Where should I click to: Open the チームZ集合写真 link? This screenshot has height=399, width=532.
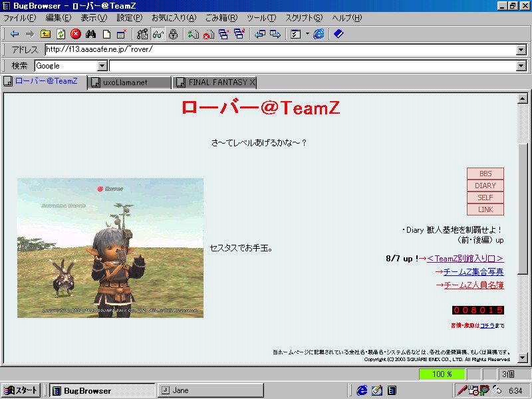point(473,272)
